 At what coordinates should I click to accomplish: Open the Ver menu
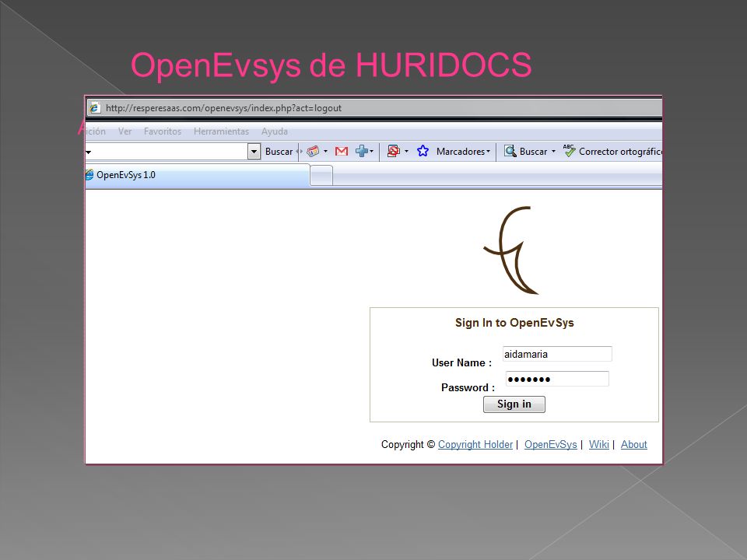tap(124, 131)
